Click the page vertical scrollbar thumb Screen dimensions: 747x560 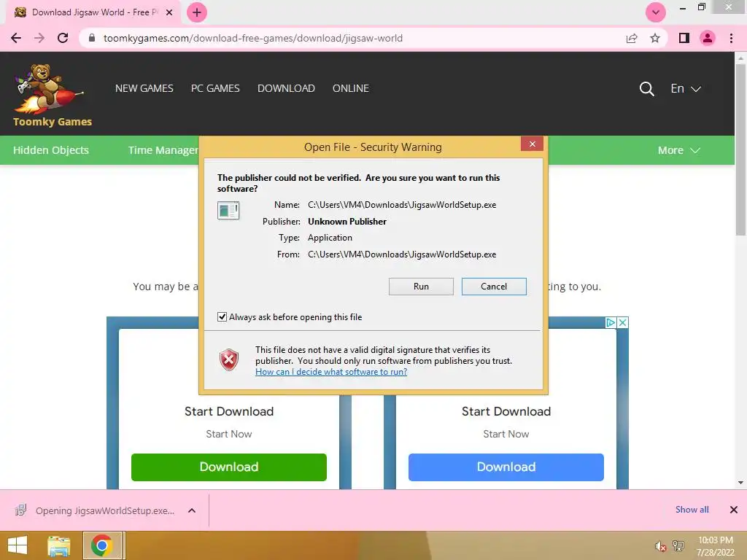pos(740,149)
